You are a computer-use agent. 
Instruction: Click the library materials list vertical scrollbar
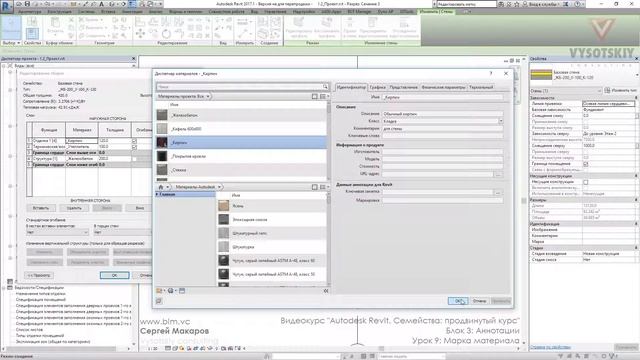point(329,239)
